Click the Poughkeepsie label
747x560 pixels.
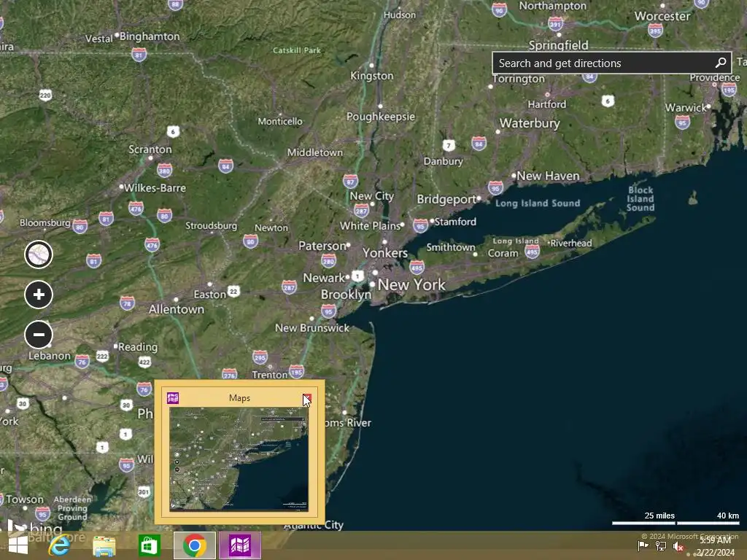tap(381, 117)
